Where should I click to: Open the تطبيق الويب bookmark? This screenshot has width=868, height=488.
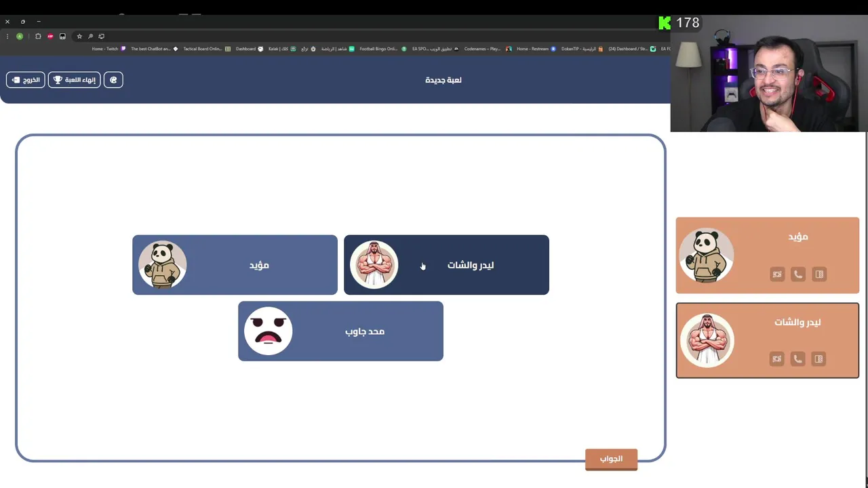[435, 49]
